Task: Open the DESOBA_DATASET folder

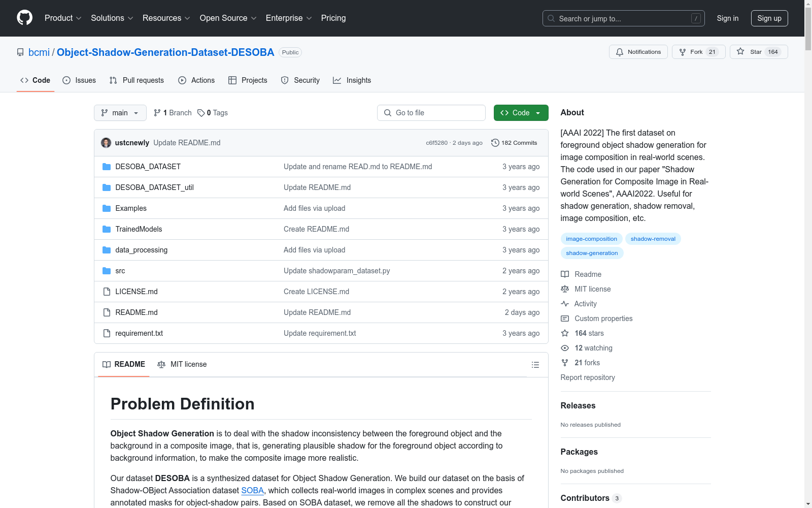Action: tap(148, 167)
